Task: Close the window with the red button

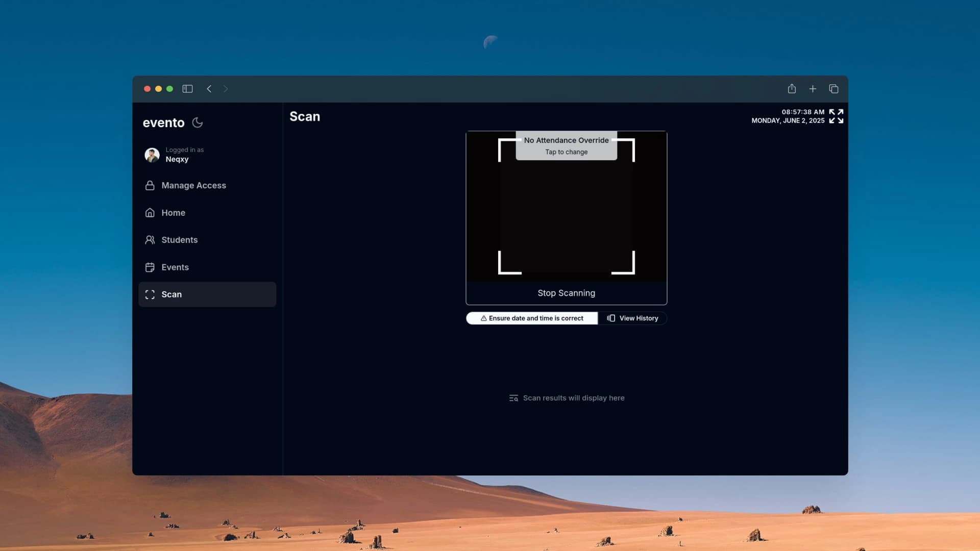Action: (147, 89)
